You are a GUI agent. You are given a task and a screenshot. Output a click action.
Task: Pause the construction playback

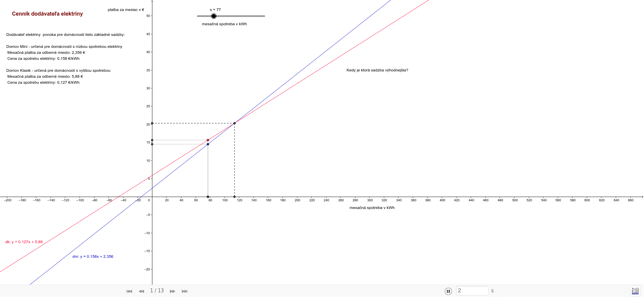448,291
